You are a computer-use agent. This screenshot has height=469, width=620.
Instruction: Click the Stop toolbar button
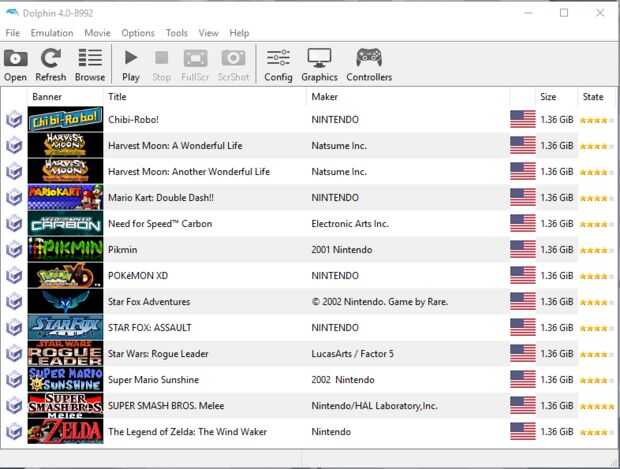pyautogui.click(x=161, y=65)
